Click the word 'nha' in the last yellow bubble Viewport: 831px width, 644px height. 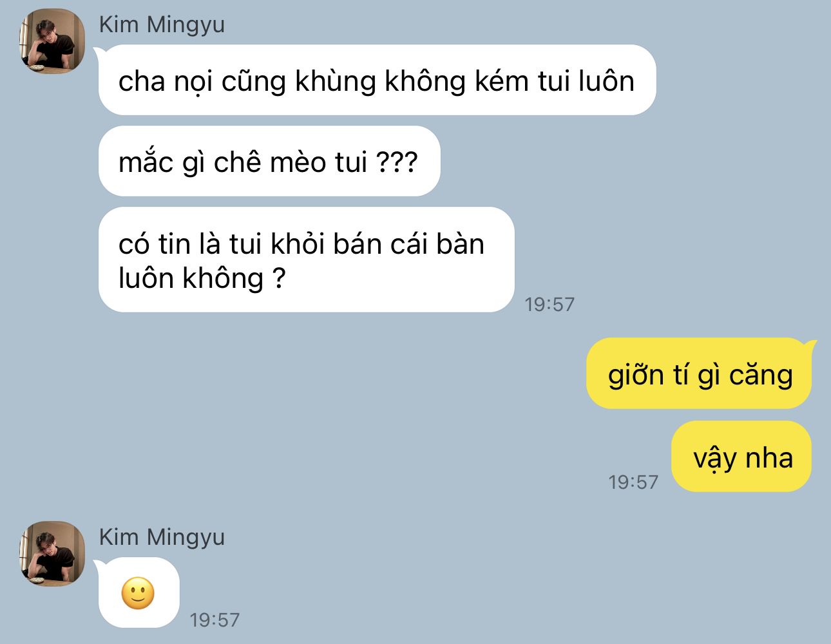769,458
